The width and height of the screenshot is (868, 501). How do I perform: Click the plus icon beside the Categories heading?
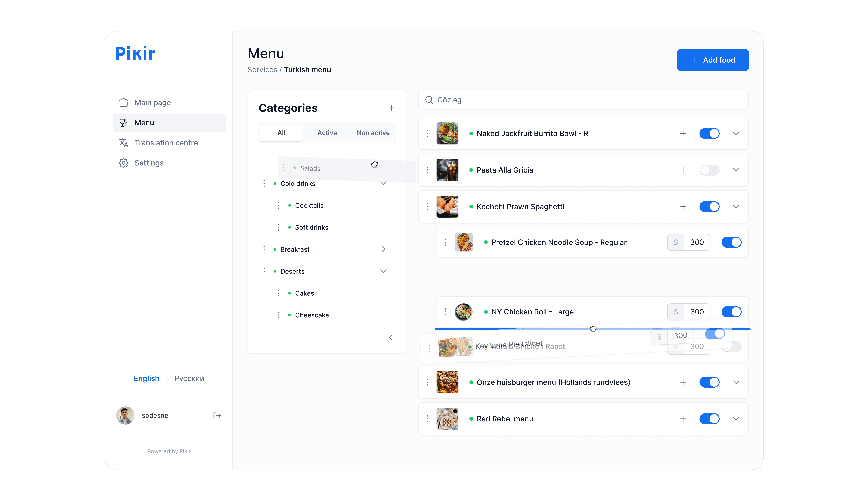click(391, 108)
